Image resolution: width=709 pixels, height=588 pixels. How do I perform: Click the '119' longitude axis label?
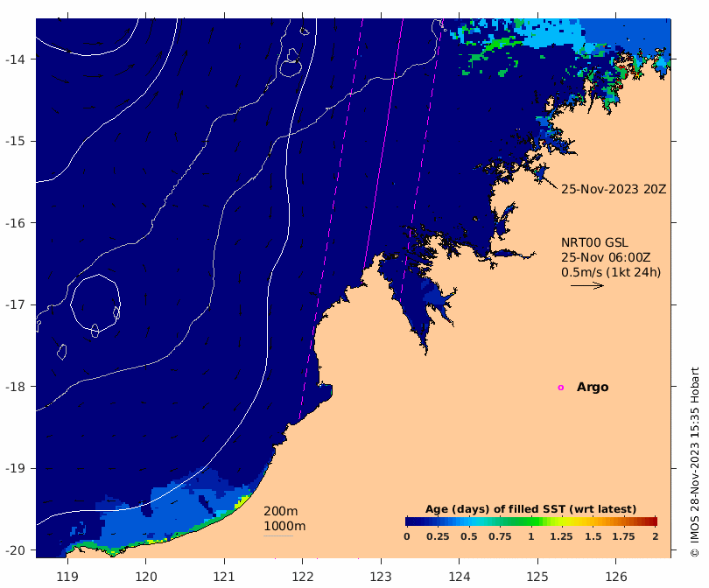click(x=67, y=577)
